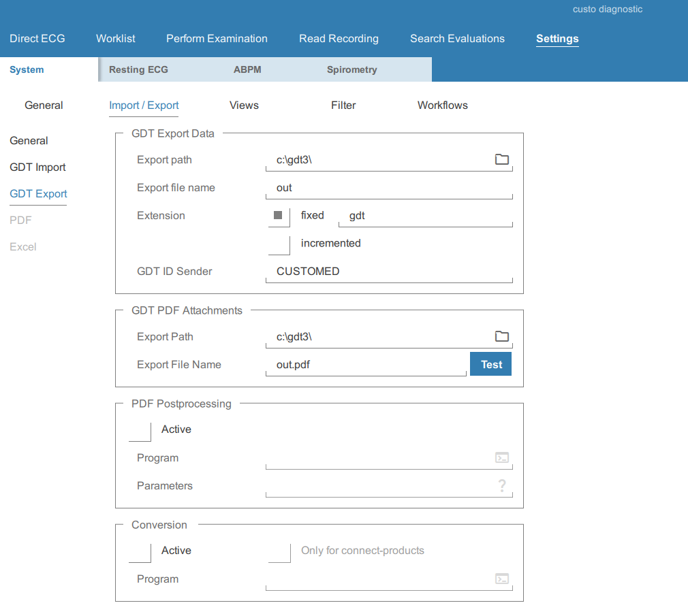Switch to the Resting ECG tab
This screenshot has height=616, width=688.
coord(138,69)
